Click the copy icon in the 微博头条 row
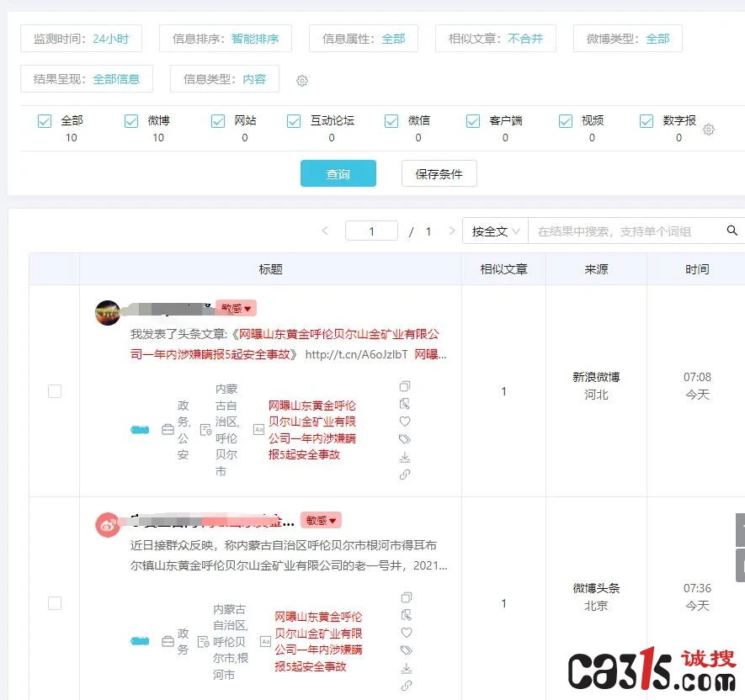This screenshot has height=700, width=745. pyautogui.click(x=407, y=597)
